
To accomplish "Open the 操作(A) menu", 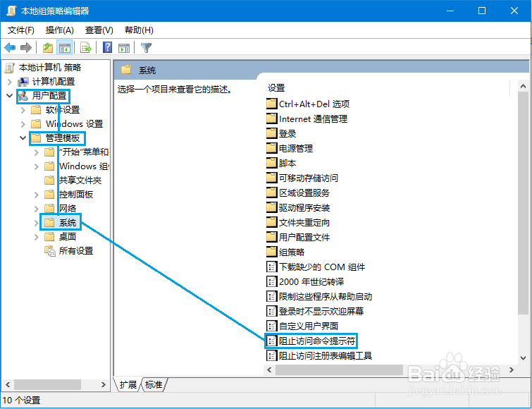I will (60, 30).
